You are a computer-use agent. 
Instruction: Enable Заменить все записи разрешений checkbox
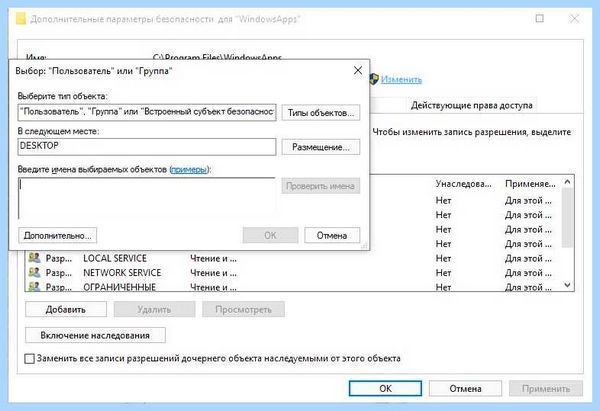[x=29, y=359]
